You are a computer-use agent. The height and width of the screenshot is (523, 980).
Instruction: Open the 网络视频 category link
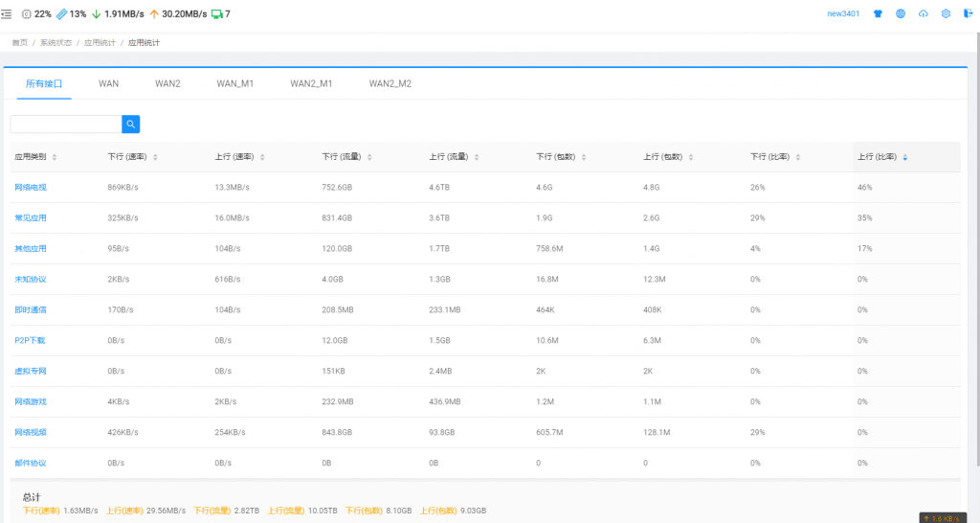31,433
